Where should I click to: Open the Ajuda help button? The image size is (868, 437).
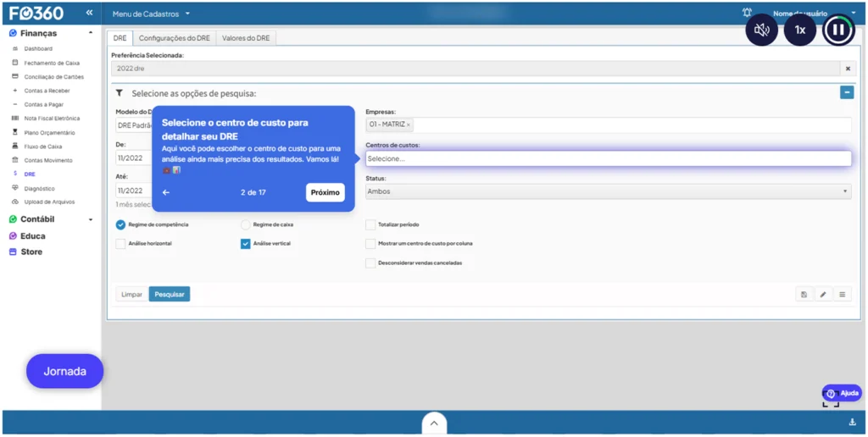pyautogui.click(x=842, y=393)
